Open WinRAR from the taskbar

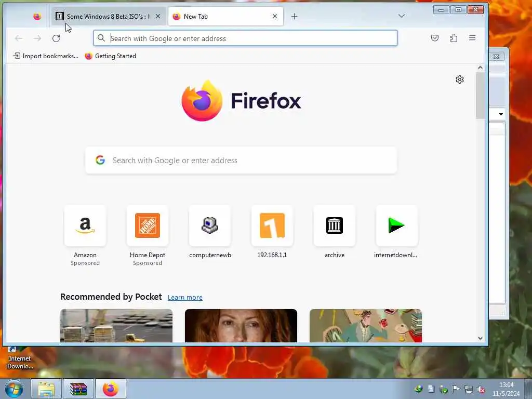click(78, 389)
